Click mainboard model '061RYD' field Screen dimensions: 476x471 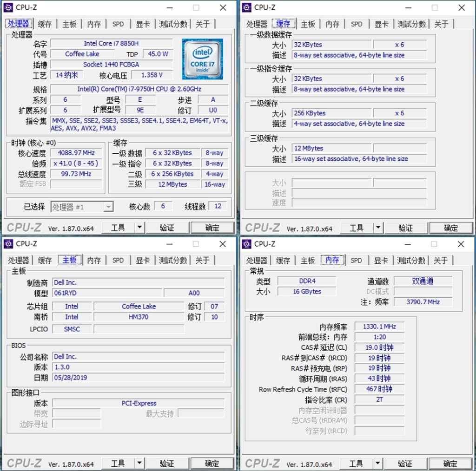tap(107, 293)
